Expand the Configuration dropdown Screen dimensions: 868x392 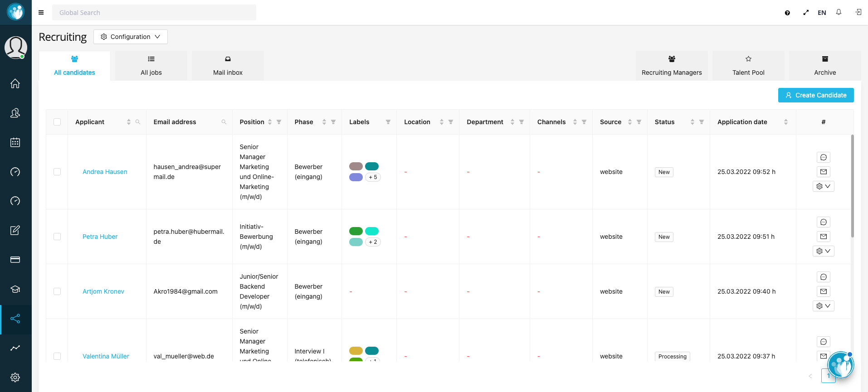pyautogui.click(x=131, y=37)
